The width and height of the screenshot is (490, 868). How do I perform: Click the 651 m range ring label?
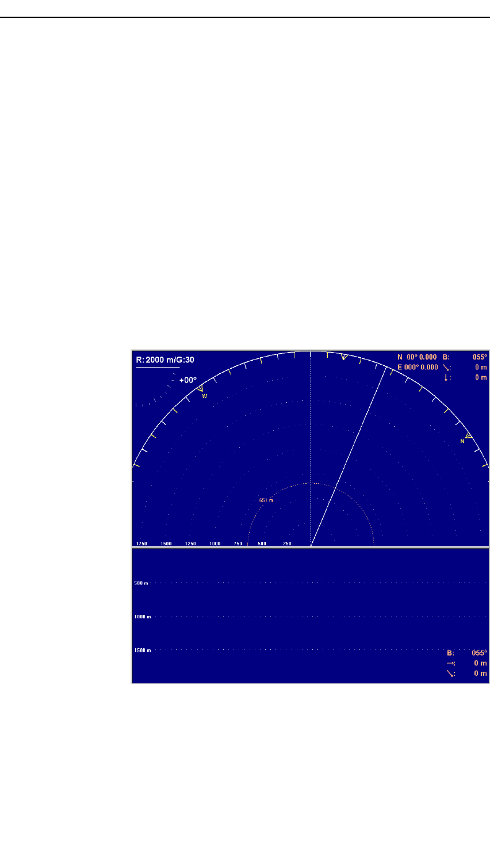coord(266,500)
